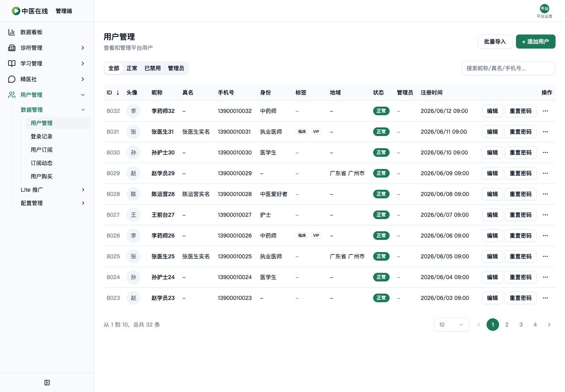
Task: Open 登录记录 in sidebar
Action: [x=58, y=136]
